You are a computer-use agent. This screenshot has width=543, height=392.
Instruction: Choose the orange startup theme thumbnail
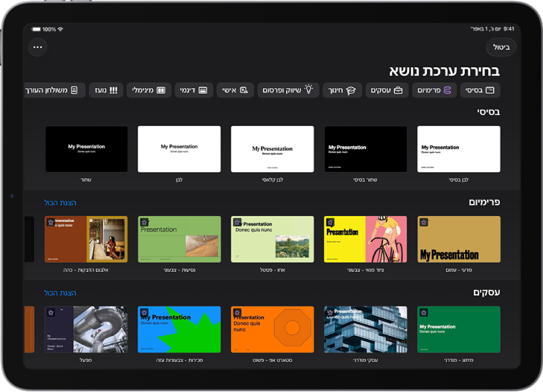point(273,329)
